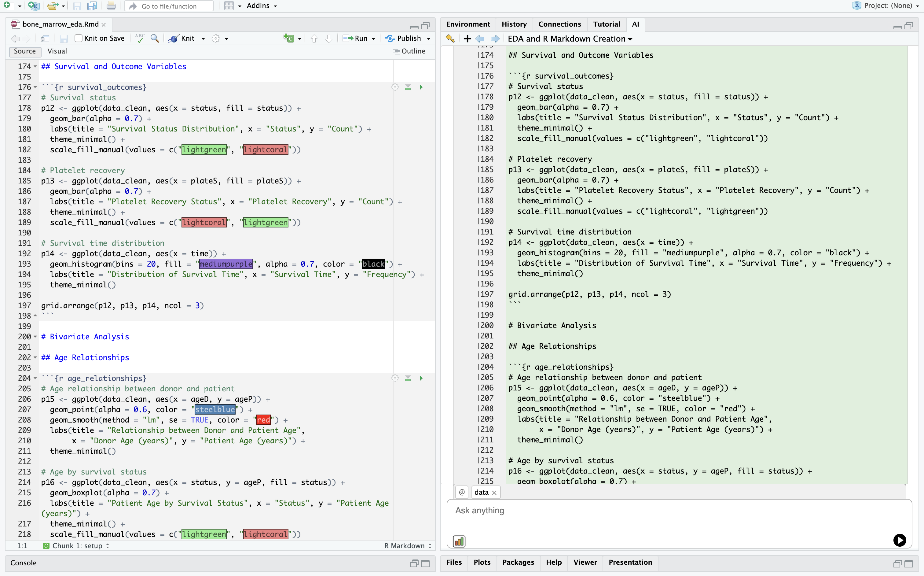924x576 pixels.
Task: Click the chart icon below Ask anything
Action: coord(459,541)
